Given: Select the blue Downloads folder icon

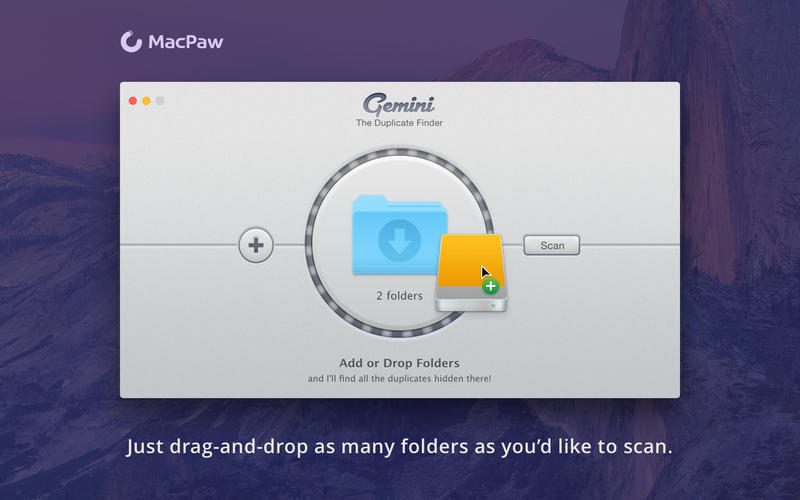Looking at the screenshot, I should pyautogui.click(x=400, y=235).
